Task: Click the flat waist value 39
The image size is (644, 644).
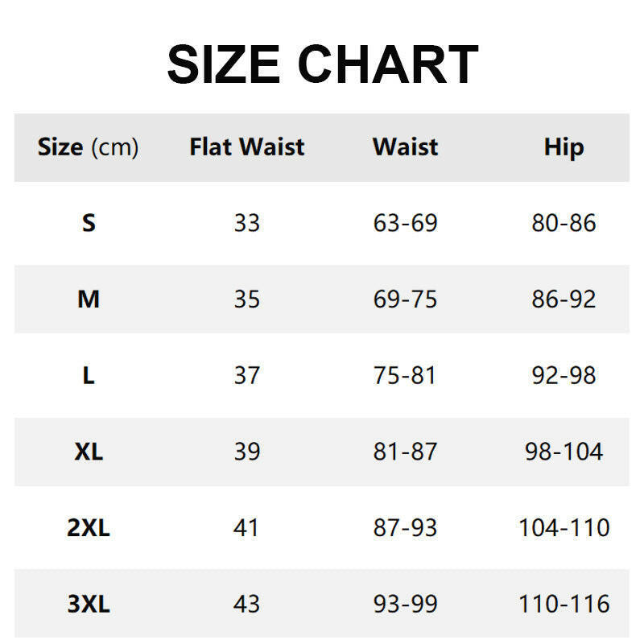Action: coord(247,452)
